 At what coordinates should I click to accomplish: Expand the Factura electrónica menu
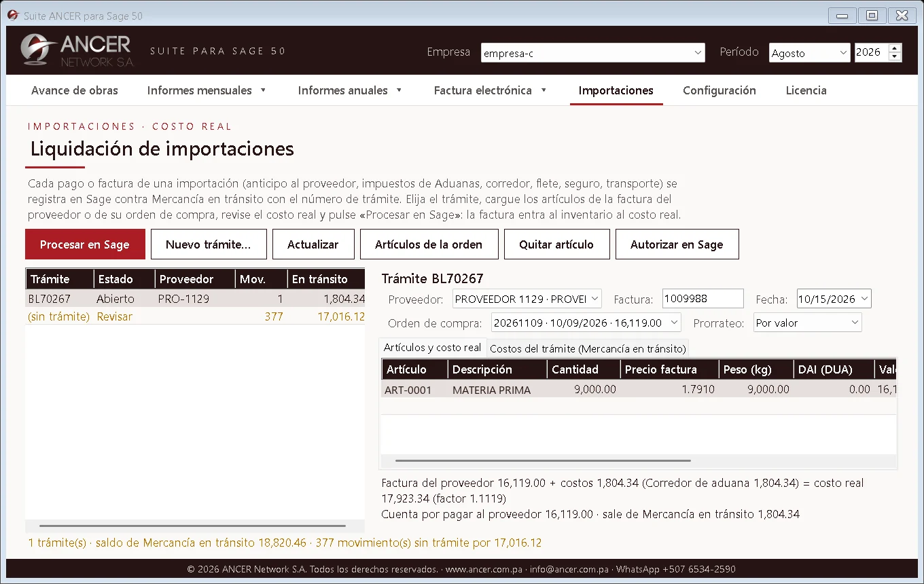pos(491,90)
